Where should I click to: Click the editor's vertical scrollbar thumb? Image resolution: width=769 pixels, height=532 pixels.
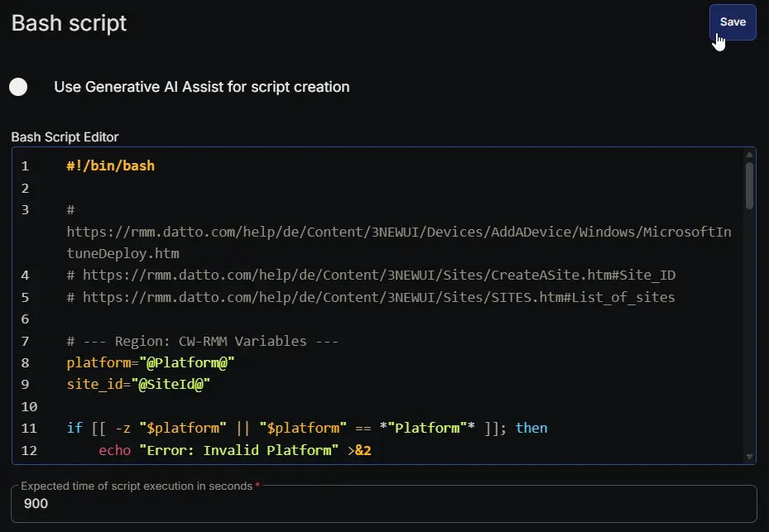click(x=749, y=185)
